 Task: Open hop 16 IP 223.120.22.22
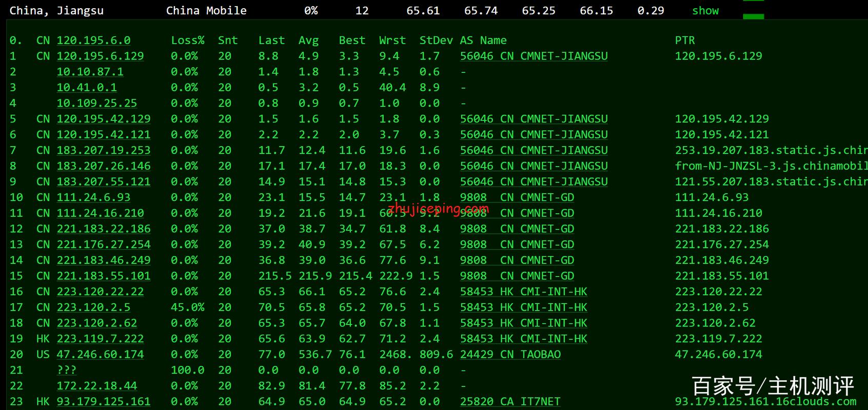click(100, 292)
